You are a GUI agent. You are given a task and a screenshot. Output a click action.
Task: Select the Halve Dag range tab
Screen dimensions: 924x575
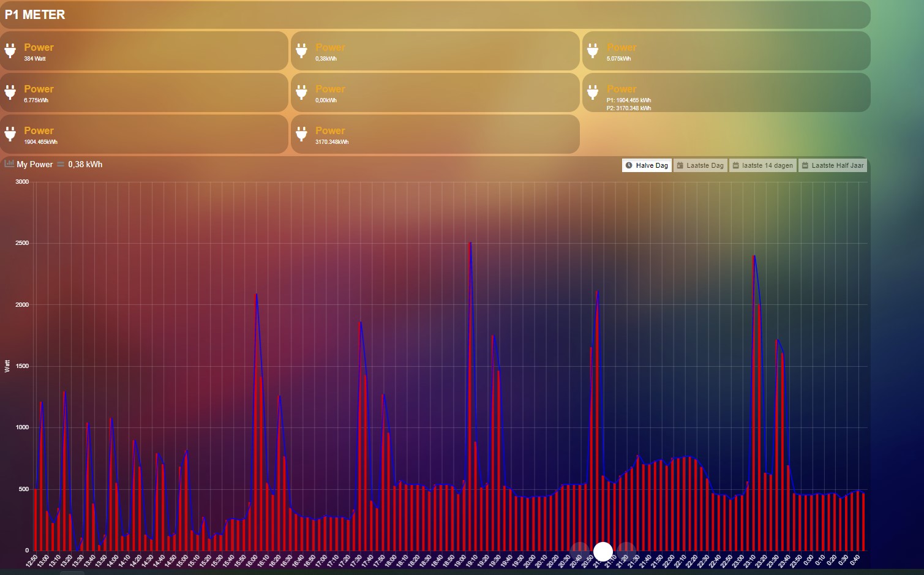click(x=647, y=165)
